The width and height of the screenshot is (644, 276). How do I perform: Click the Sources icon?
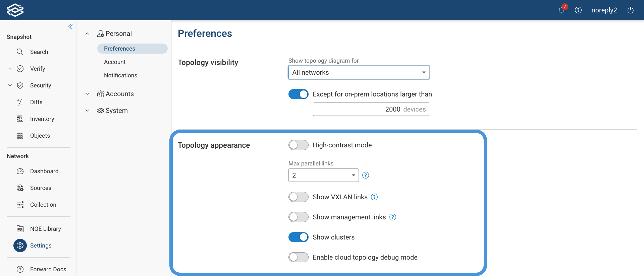coord(20,188)
